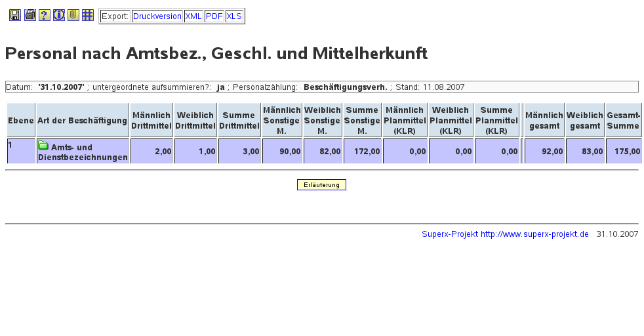Click the Ebene column header

coord(21,121)
